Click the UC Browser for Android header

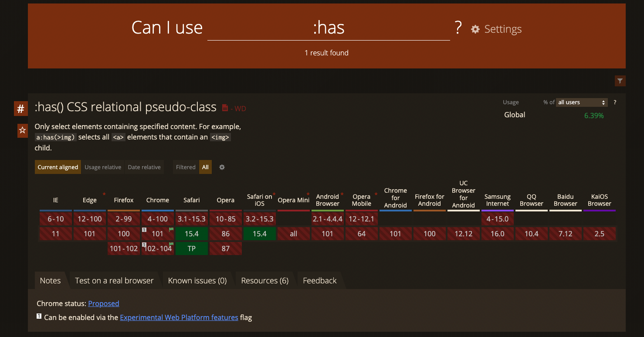click(464, 194)
